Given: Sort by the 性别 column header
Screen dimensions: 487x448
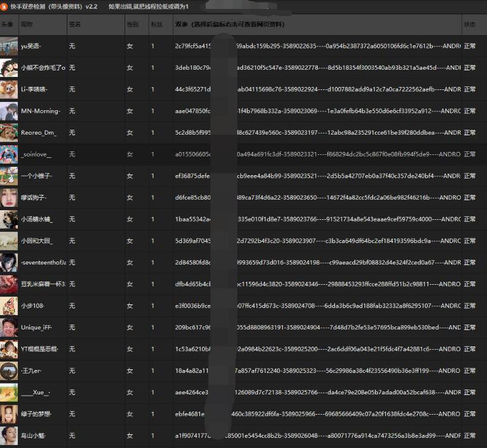Looking at the screenshot, I should (x=132, y=24).
